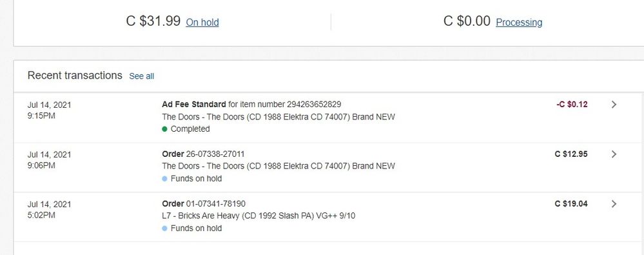Viewport: 644px width, 255px height.
Task: Click the C $31.99 on-hold total
Action: [x=153, y=21]
